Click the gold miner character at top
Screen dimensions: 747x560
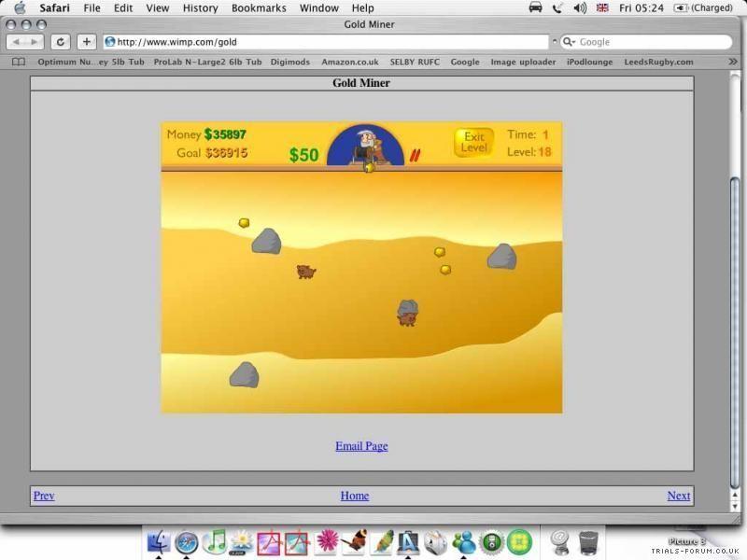(365, 145)
